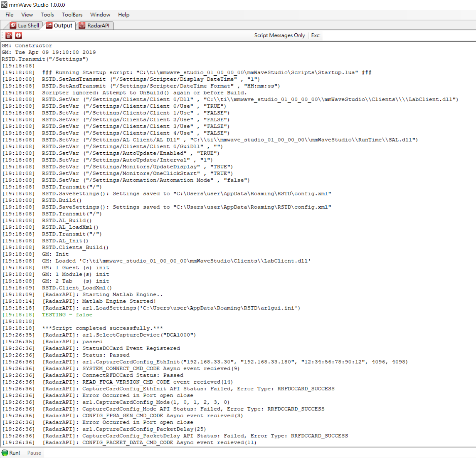This screenshot has width=476, height=458.
Task: Open the View menu
Action: point(27,15)
